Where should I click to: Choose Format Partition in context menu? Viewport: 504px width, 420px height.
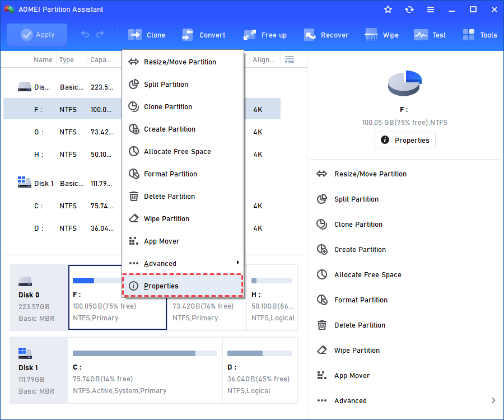click(183, 174)
